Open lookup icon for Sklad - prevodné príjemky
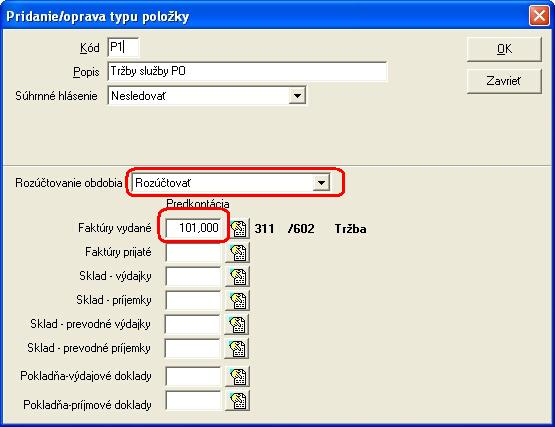The width and height of the screenshot is (555, 427). pos(237,348)
